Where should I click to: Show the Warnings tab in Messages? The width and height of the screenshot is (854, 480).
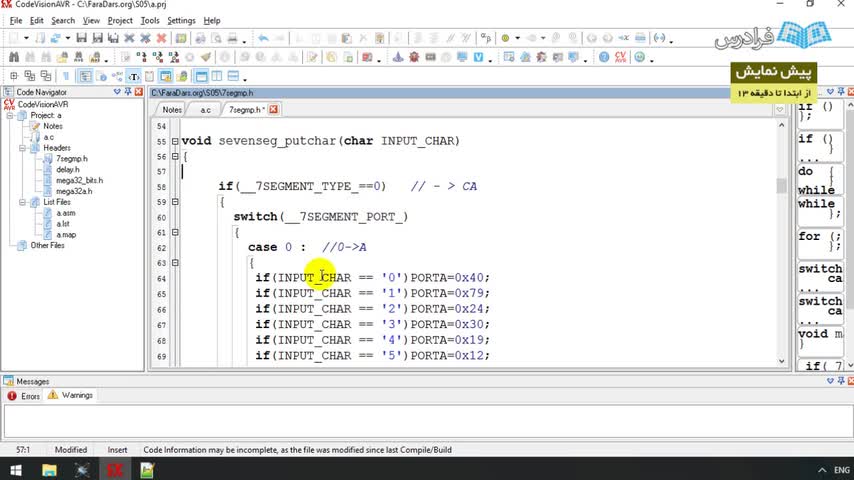70,396
